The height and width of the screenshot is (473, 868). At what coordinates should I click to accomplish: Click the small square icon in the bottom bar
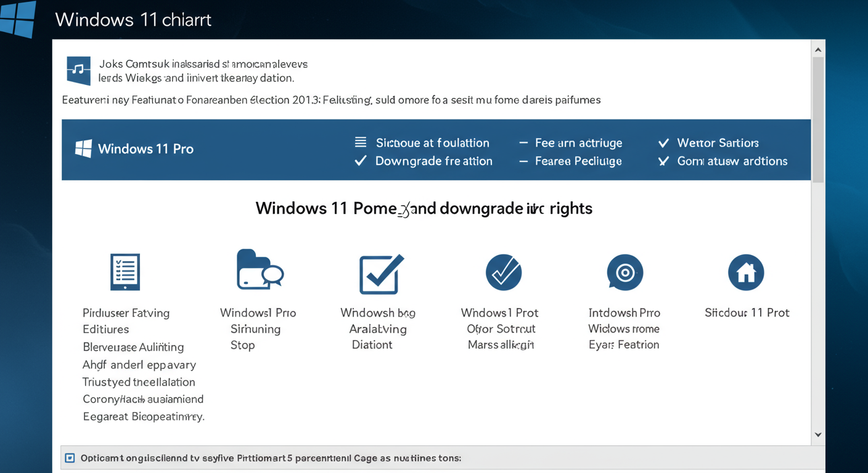click(x=70, y=458)
